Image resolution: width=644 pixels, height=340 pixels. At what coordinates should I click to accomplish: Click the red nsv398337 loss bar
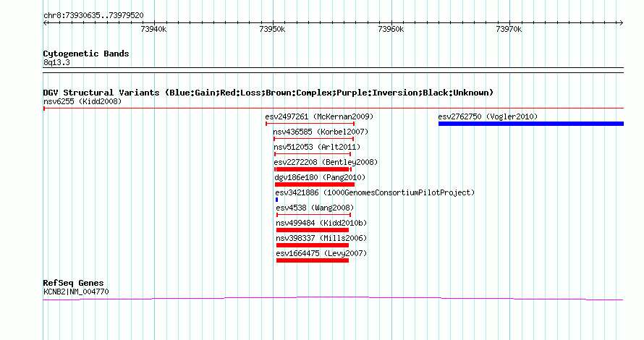click(313, 245)
